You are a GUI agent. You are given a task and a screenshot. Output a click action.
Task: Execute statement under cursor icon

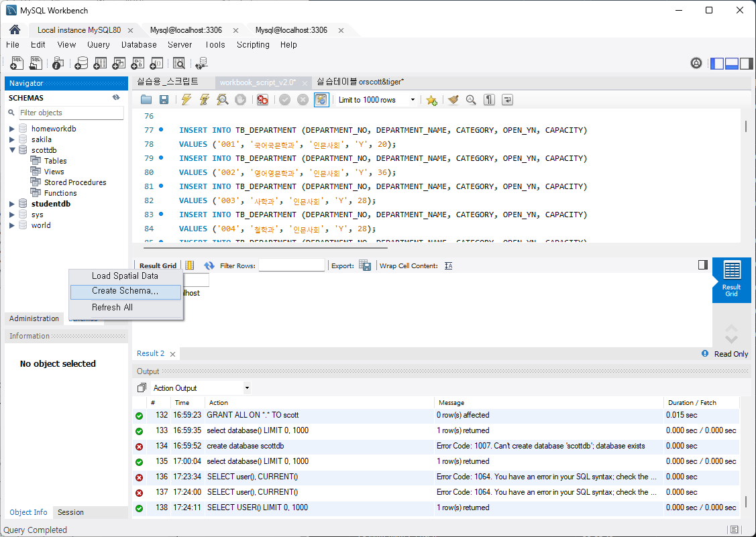[205, 100]
